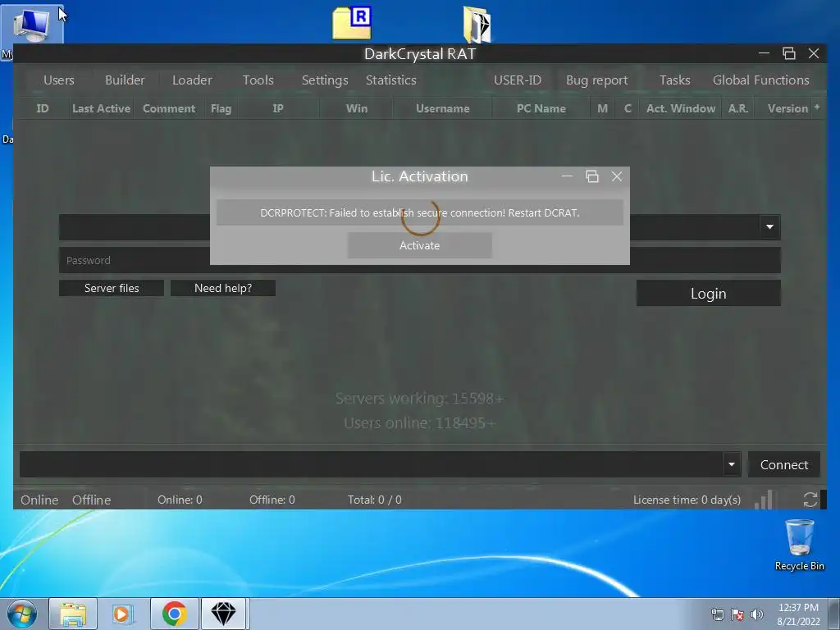Click the Need help? button
840x630 pixels.
point(223,288)
